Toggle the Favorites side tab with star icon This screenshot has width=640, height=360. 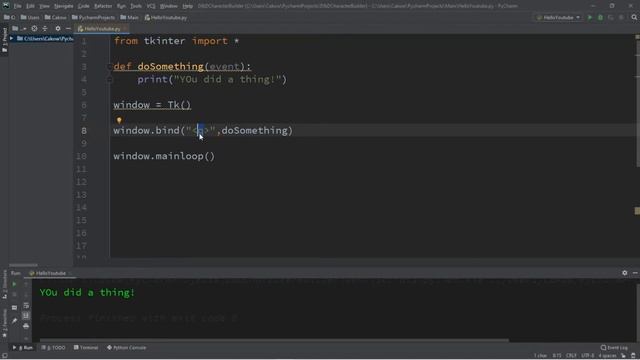[x=4, y=324]
